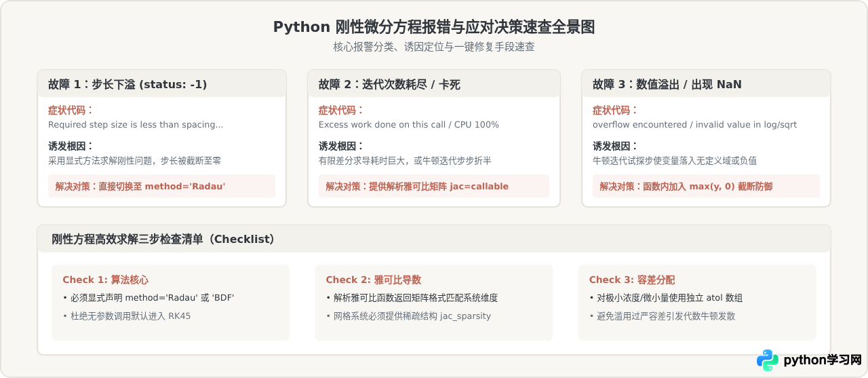Click heading Check 1: 算法核心
The height and width of the screenshot is (378, 868).
pyautogui.click(x=105, y=280)
